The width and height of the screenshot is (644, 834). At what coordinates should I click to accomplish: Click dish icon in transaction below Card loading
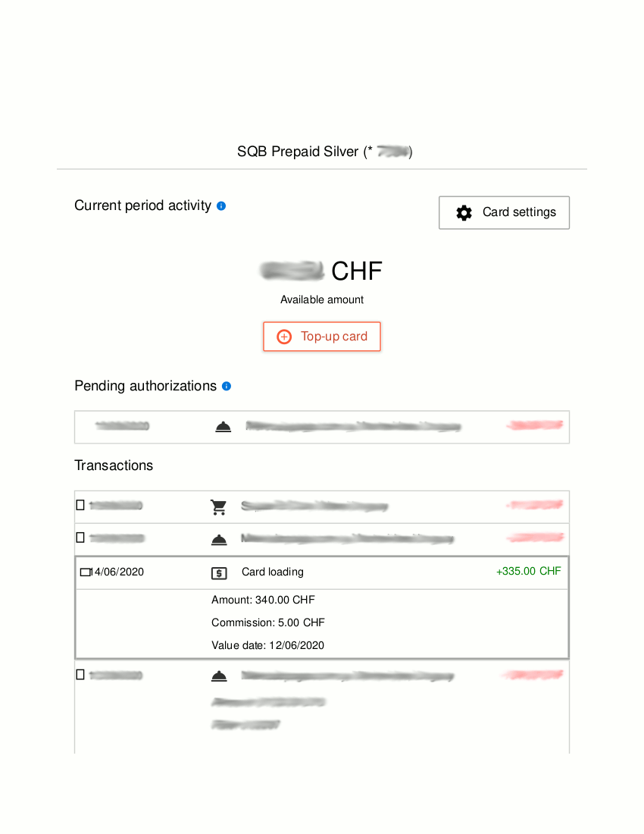219,676
